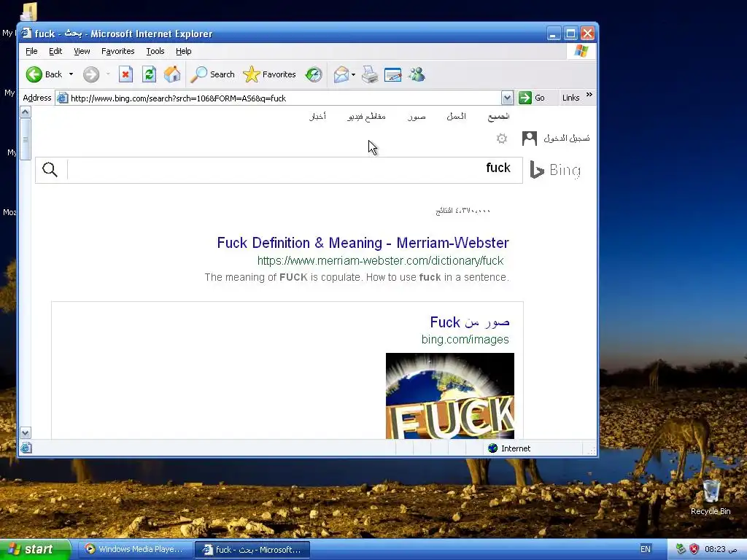Click the merriam-webster.com URL text

380,261
